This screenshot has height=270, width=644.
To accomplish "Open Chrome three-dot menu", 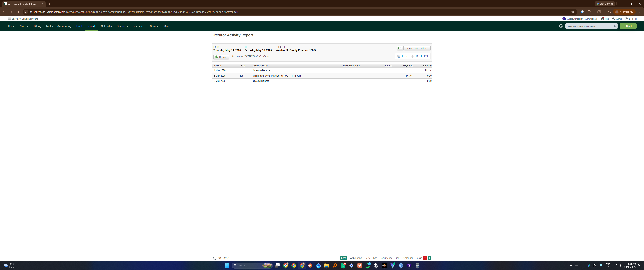I will 640,12.
